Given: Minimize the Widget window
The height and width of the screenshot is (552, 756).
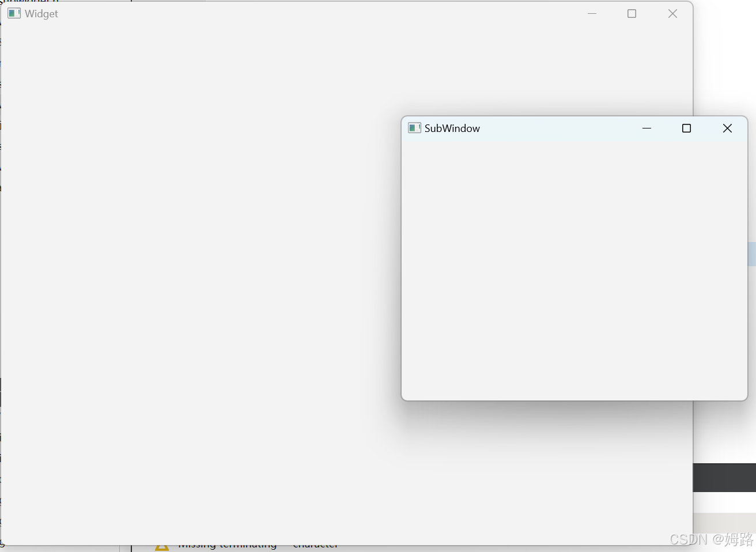Looking at the screenshot, I should click(592, 13).
